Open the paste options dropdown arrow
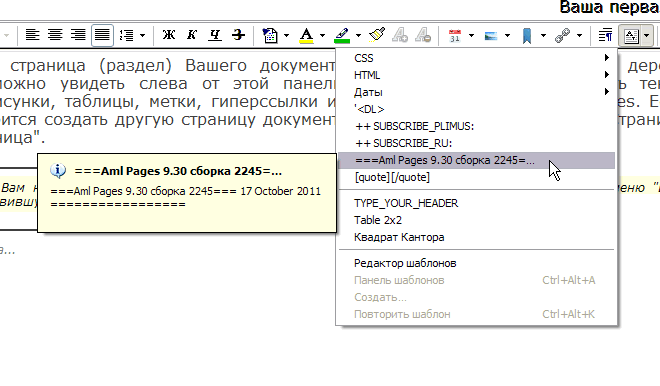 coord(286,35)
